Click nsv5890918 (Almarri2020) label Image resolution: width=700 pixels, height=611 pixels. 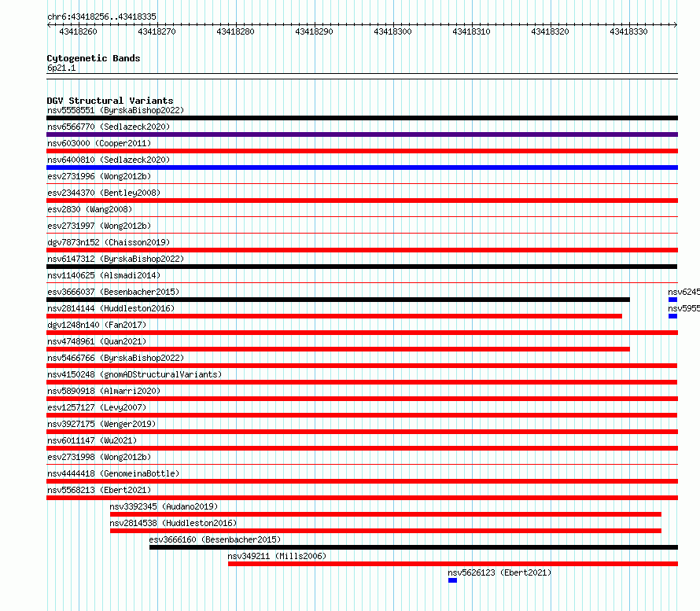[x=104, y=391]
